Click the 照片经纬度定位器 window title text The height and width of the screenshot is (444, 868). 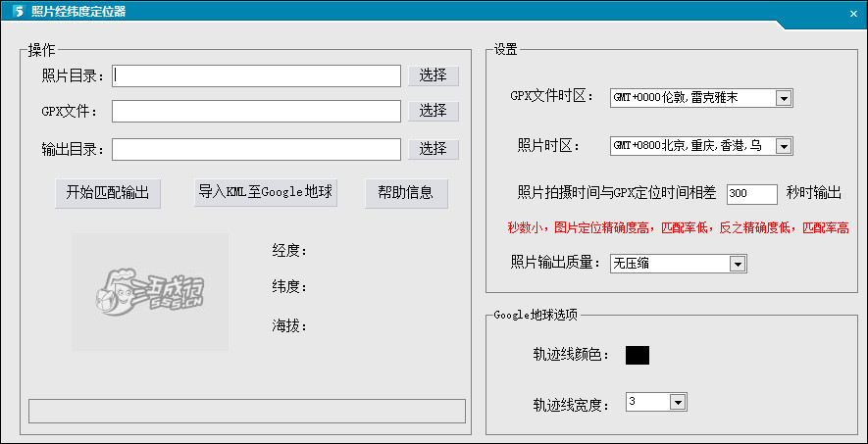coord(78,11)
